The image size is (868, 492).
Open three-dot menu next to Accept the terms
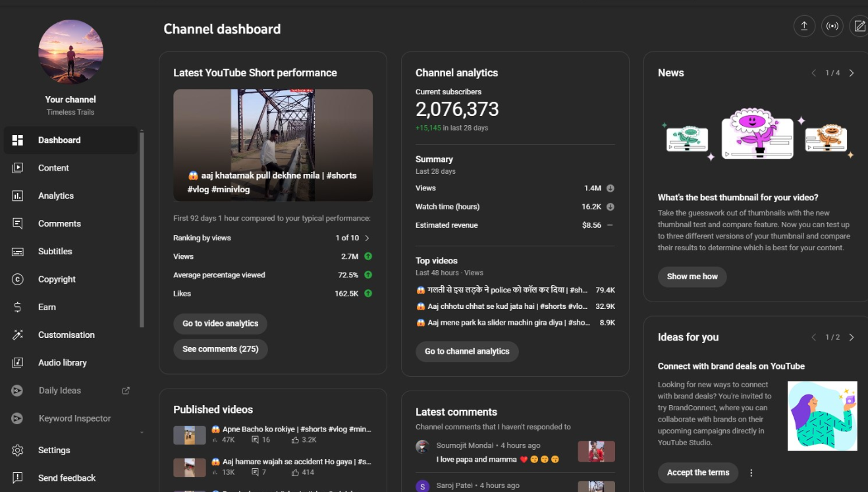click(751, 473)
